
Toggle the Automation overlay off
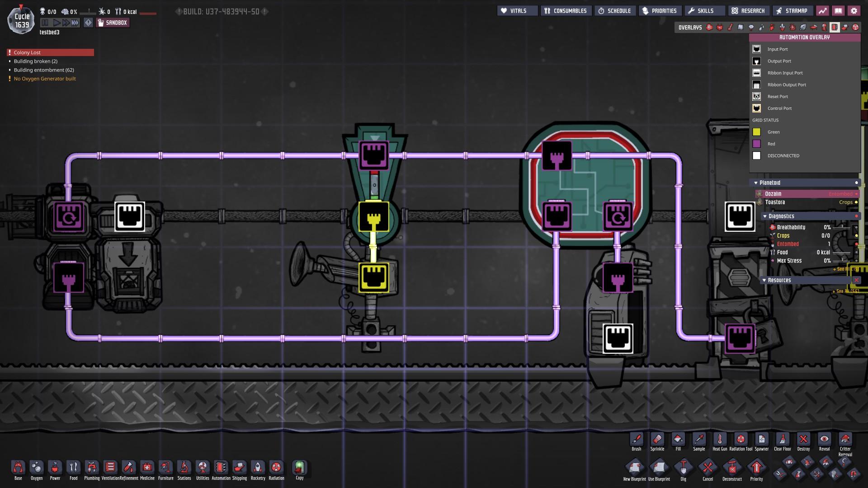coord(835,28)
